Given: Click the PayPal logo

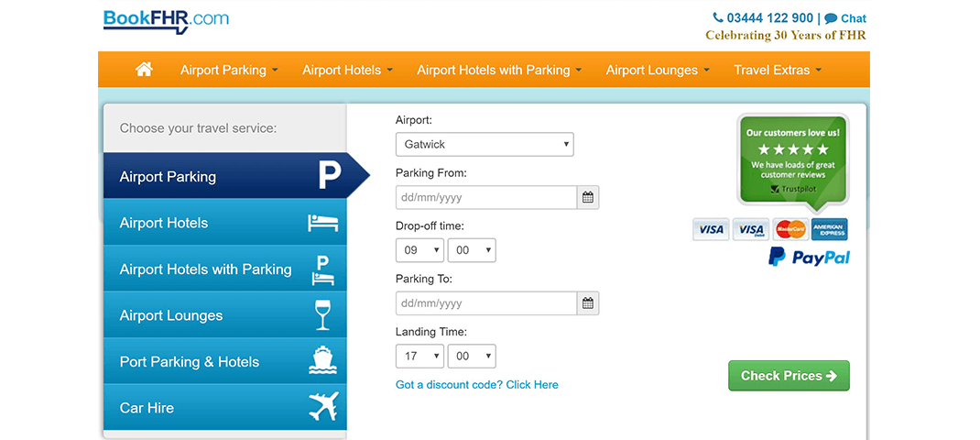Looking at the screenshot, I should 809,257.
